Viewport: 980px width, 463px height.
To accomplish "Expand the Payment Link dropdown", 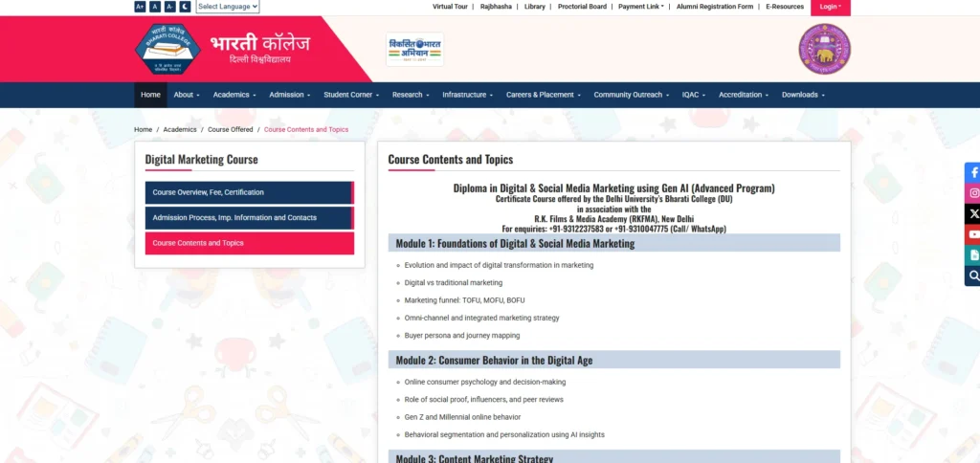I will pyautogui.click(x=640, y=7).
